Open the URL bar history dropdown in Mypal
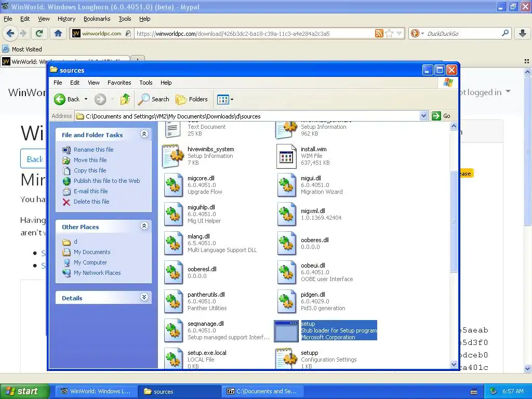532x399 pixels. click(400, 33)
